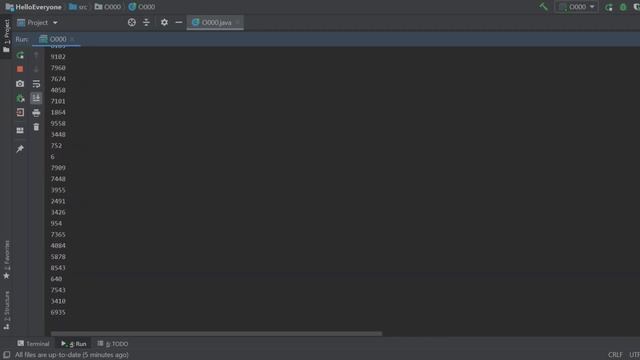Pin the run tab
The image size is (640, 360).
[x=20, y=149]
